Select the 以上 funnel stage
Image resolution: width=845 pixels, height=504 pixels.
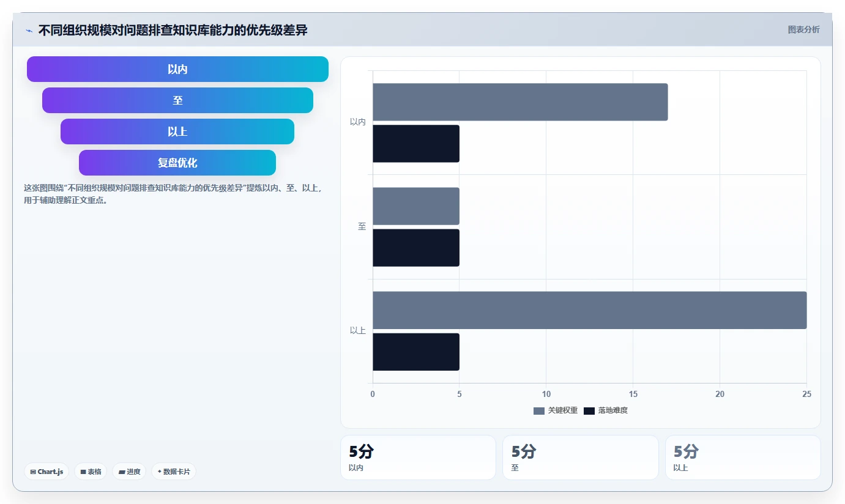[x=177, y=132]
